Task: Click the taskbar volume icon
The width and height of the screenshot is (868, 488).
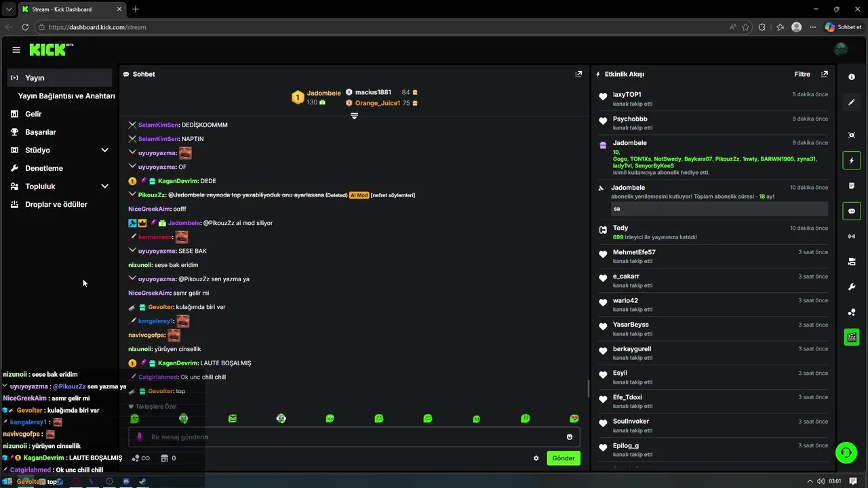Action: coord(821,481)
